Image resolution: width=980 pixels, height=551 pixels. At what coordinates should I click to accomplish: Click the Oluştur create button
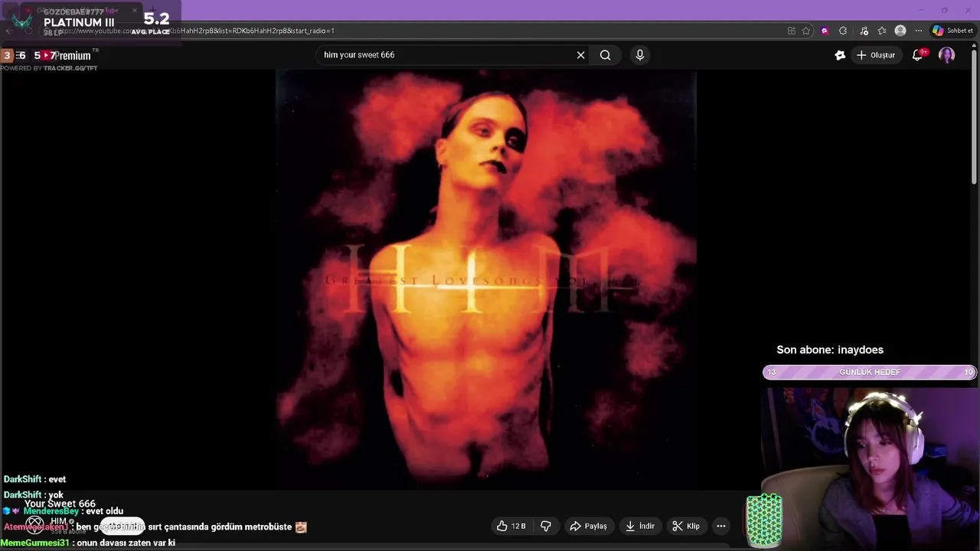pyautogui.click(x=876, y=55)
